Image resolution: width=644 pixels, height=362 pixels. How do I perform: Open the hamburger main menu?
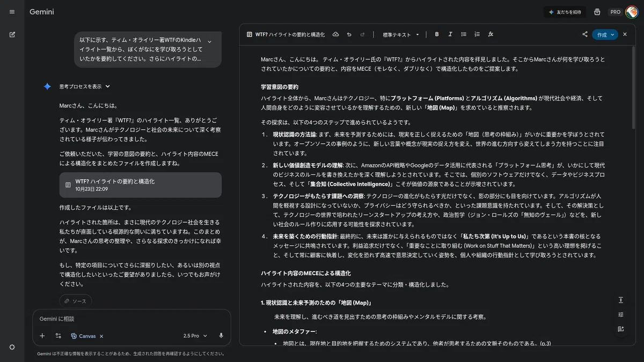click(12, 12)
